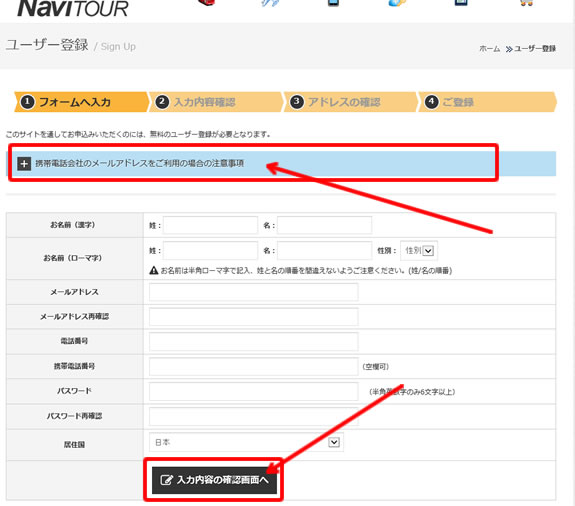Click the kanji given name (名) field
The height and width of the screenshot is (506, 575).
pos(325,225)
